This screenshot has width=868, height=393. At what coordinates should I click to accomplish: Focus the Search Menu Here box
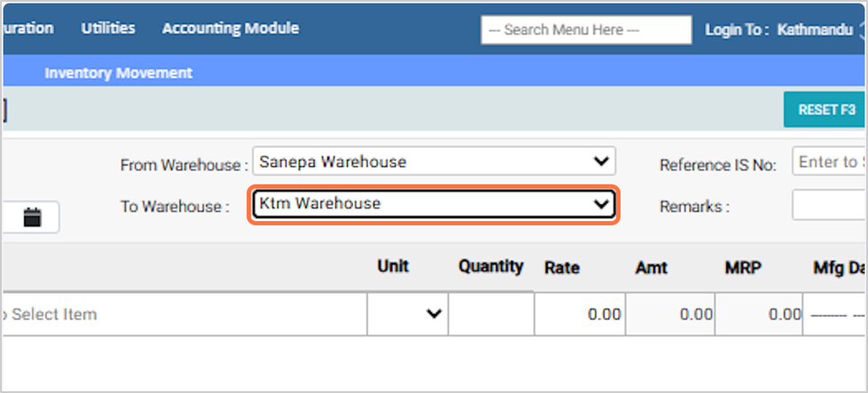[585, 30]
